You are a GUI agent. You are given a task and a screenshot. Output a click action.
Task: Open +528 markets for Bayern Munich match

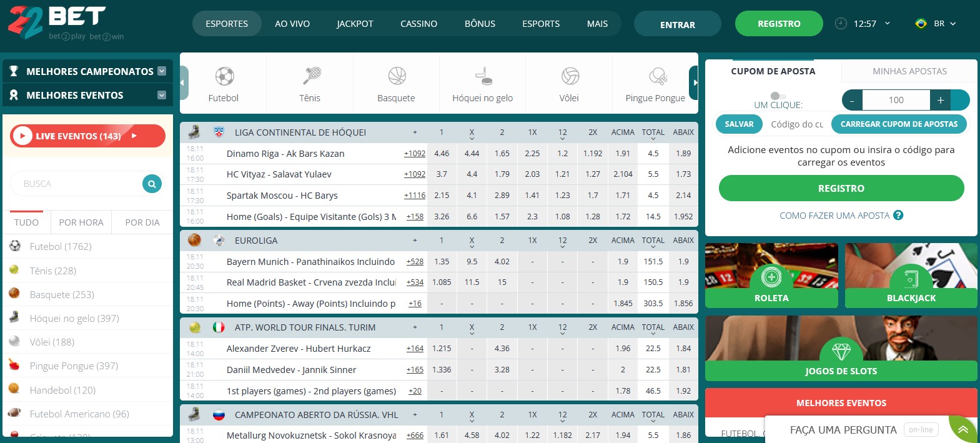[415, 262]
